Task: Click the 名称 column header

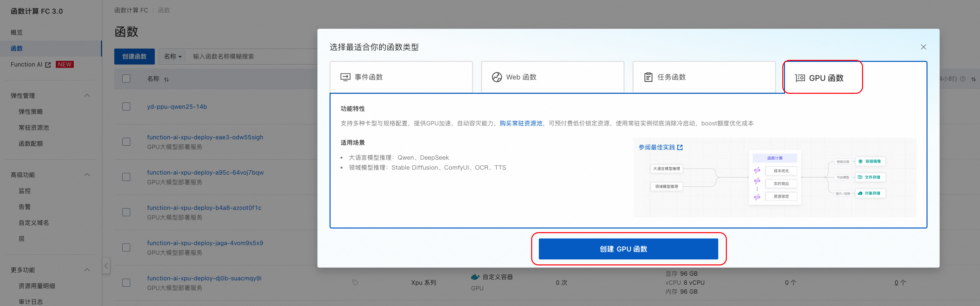Action: pyautogui.click(x=153, y=79)
